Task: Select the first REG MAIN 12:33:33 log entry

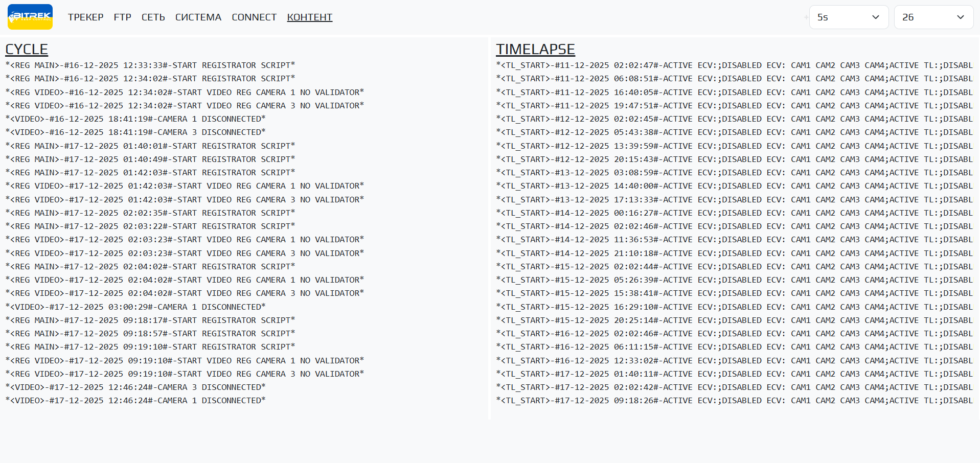Action: (x=150, y=65)
